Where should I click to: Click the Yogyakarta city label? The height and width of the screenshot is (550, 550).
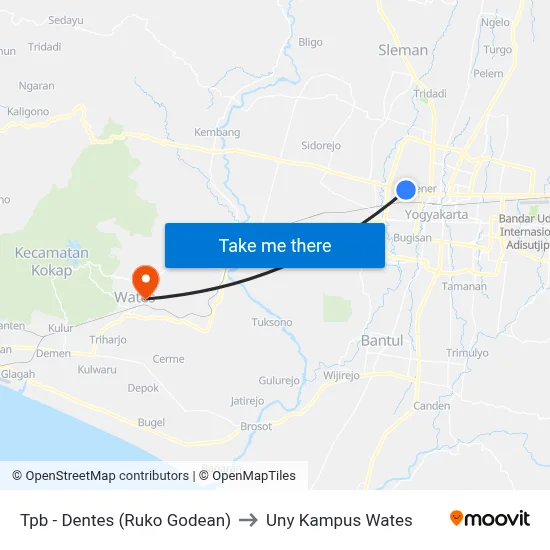(x=436, y=215)
